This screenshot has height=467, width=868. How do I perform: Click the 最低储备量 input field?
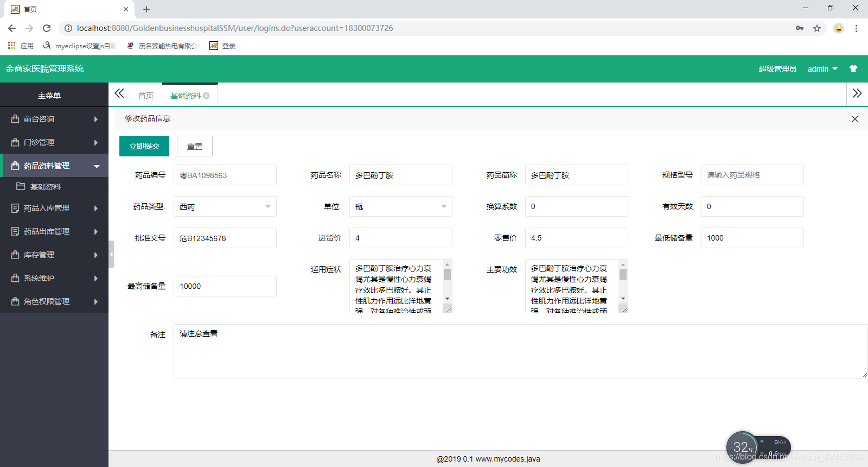click(x=752, y=238)
